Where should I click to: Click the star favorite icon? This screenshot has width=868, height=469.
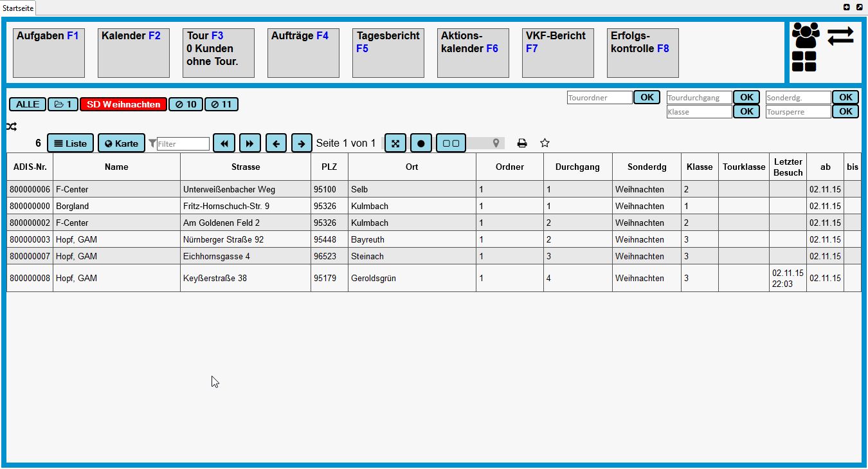pyautogui.click(x=545, y=143)
